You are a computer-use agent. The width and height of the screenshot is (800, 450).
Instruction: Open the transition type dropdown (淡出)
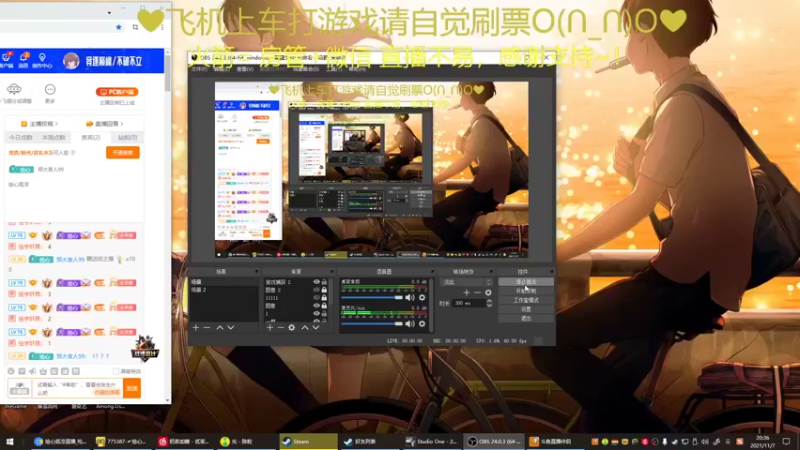click(x=466, y=282)
